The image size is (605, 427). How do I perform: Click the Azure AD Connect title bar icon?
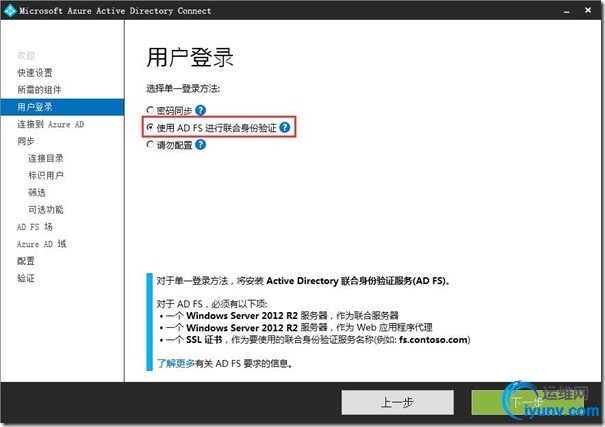[10, 10]
